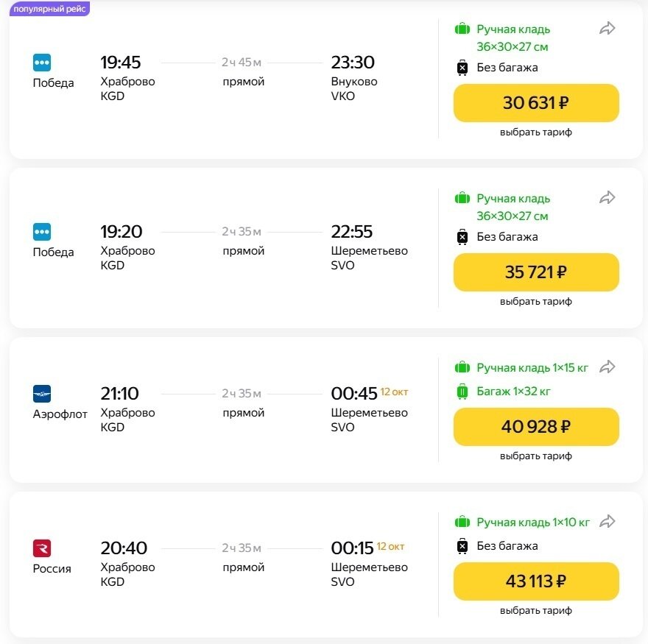The height and width of the screenshot is (644, 648).
Task: Click the 21:10 departure time
Action: pos(119,394)
